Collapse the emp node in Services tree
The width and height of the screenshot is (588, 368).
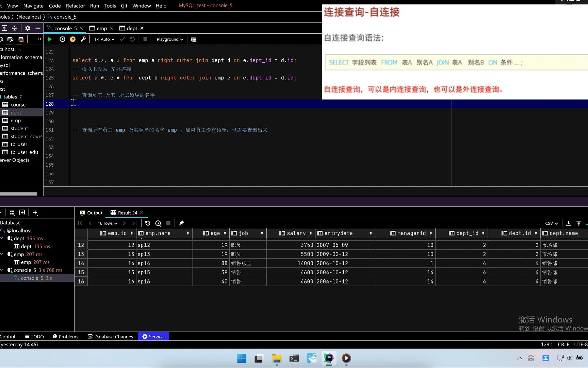[x=2, y=254]
